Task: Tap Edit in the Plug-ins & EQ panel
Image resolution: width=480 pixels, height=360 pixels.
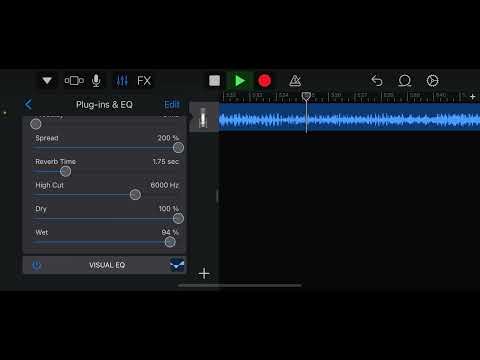Action: (172, 105)
